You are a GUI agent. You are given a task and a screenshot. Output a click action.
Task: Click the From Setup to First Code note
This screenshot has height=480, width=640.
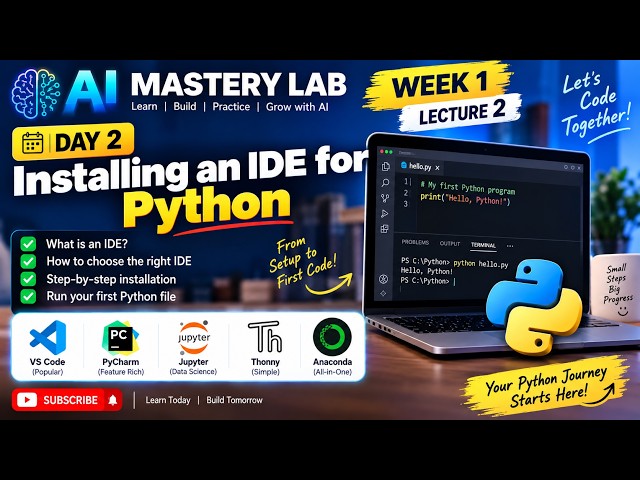[x=304, y=262]
